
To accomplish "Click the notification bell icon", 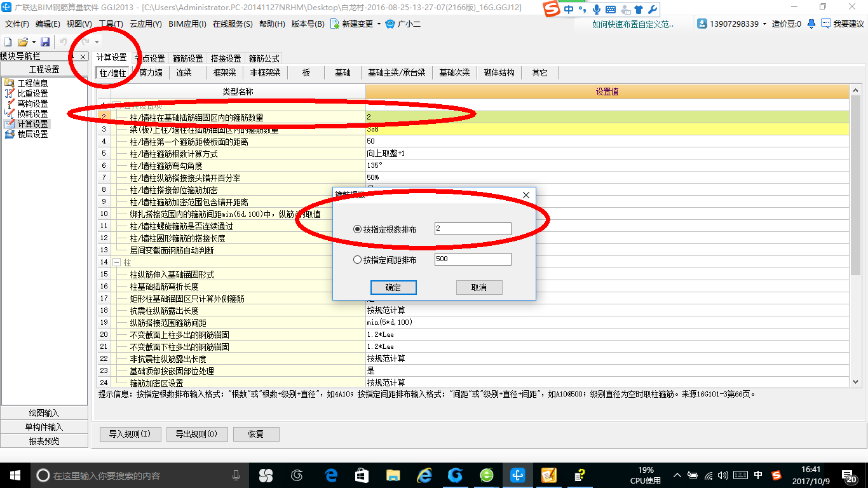I will pos(811,24).
